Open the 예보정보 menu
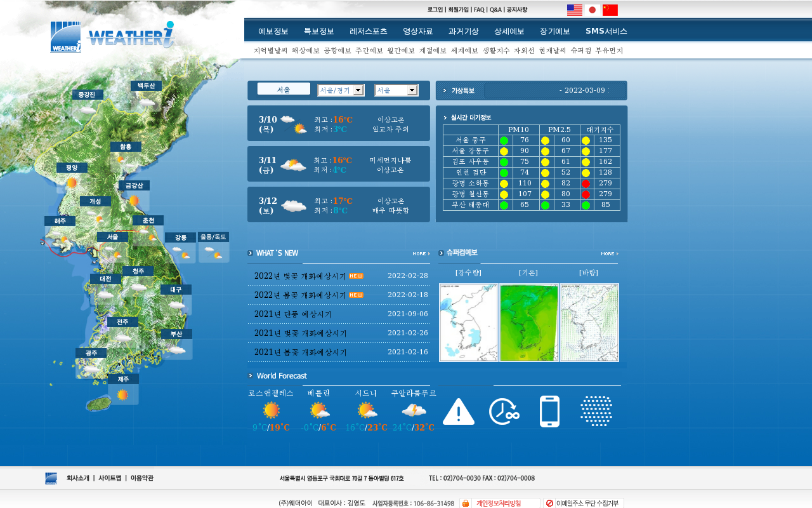The image size is (812, 508). point(273,31)
